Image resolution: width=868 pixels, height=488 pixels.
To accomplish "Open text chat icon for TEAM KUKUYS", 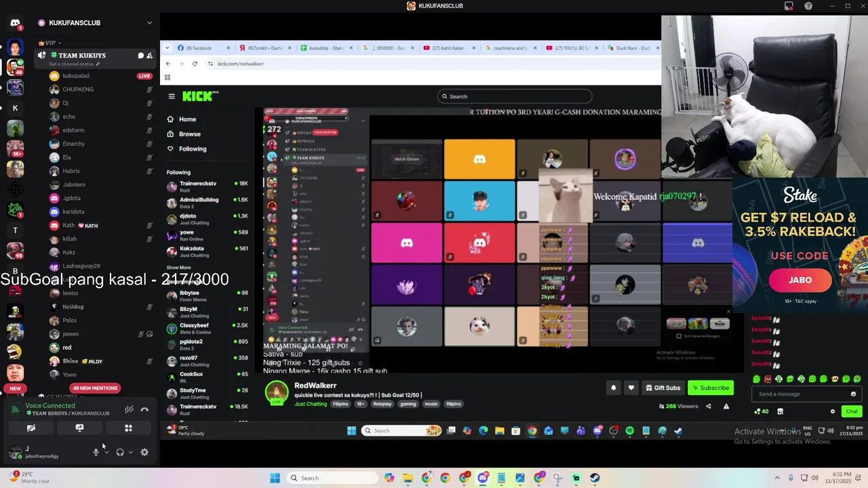I will click(141, 56).
